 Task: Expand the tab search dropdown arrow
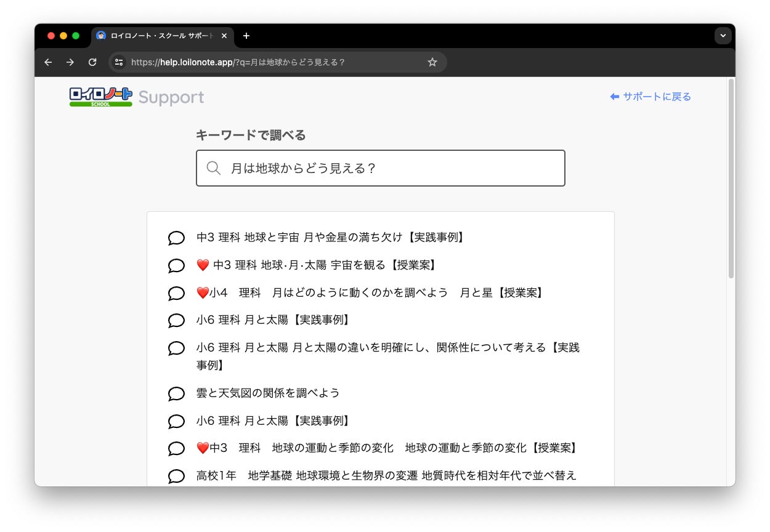point(723,36)
